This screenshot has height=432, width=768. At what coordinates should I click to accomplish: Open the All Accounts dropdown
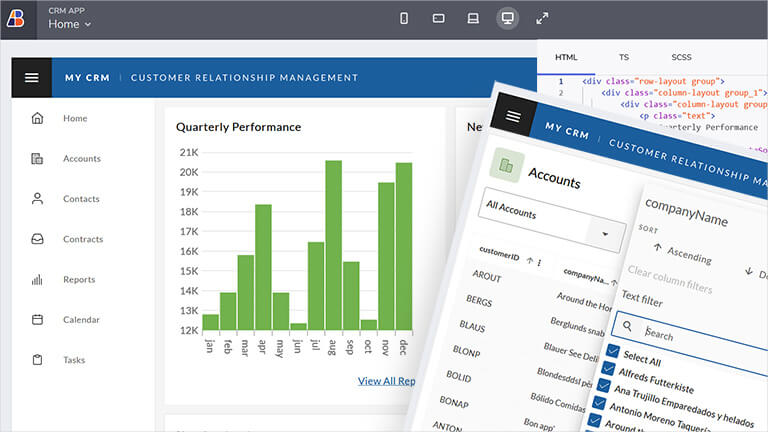pos(605,235)
